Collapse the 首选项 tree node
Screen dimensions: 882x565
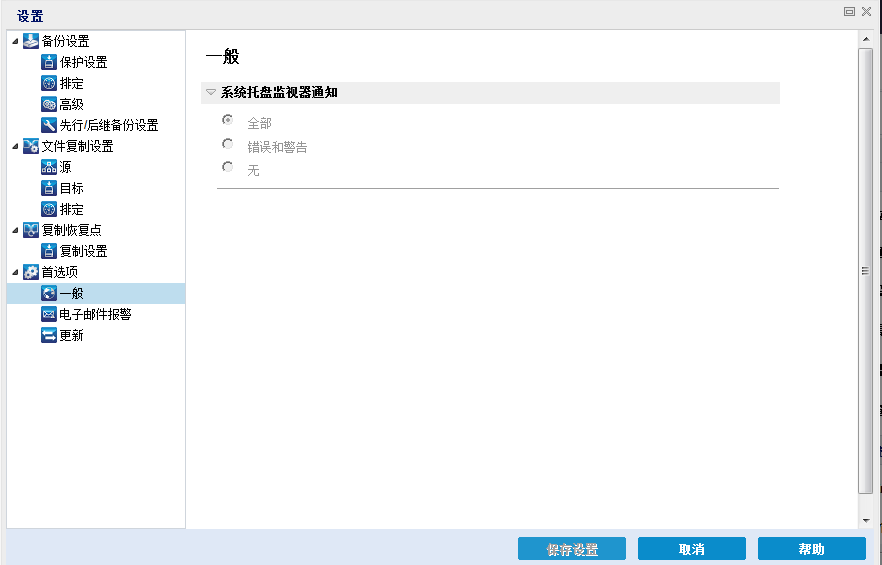pos(15,272)
